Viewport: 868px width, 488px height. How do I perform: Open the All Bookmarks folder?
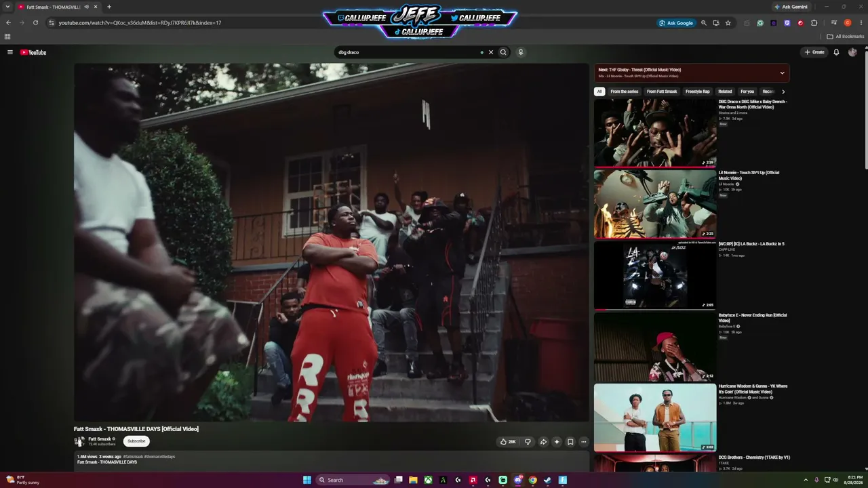pyautogui.click(x=845, y=37)
